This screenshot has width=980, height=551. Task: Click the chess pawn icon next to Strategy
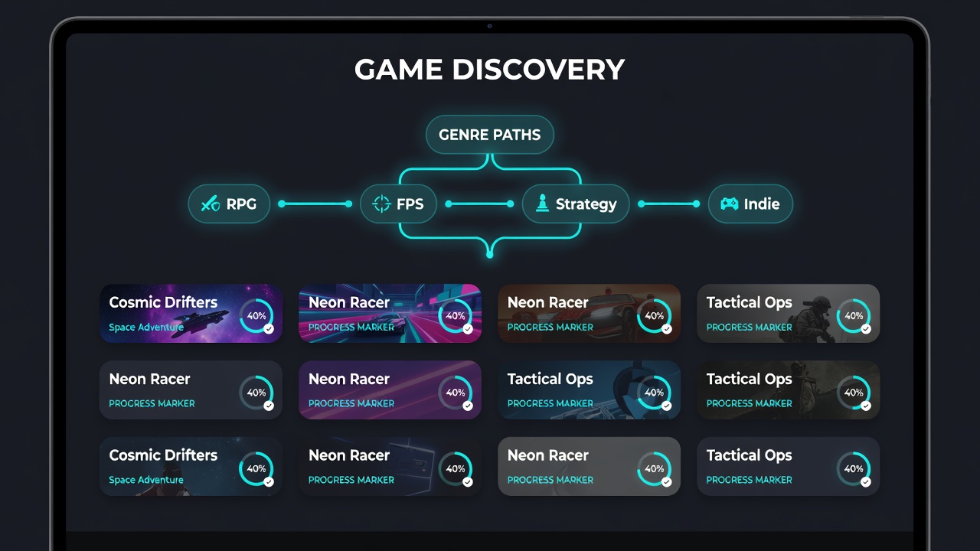coord(542,204)
